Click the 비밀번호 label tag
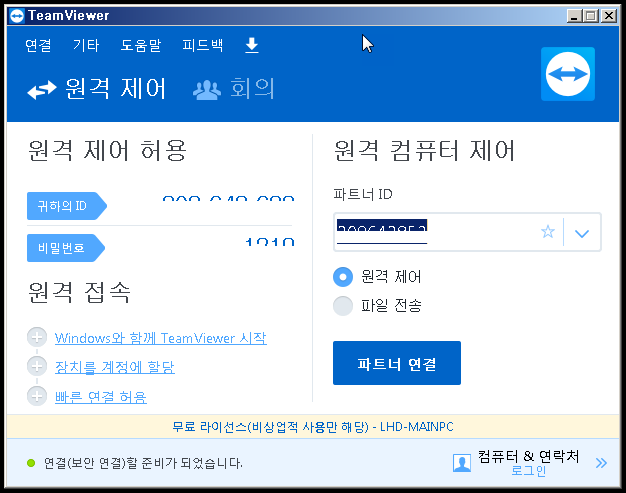This screenshot has width=626, height=493. coord(65,248)
